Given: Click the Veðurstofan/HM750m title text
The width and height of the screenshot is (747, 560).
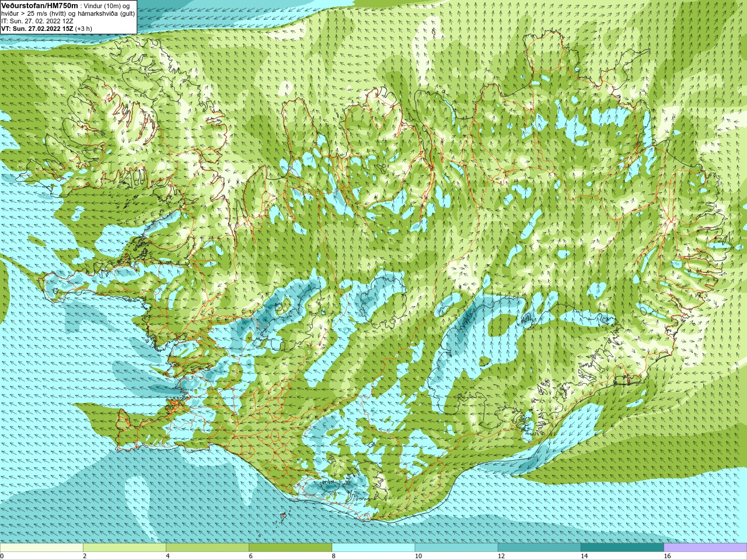Looking at the screenshot, I should (39, 5).
